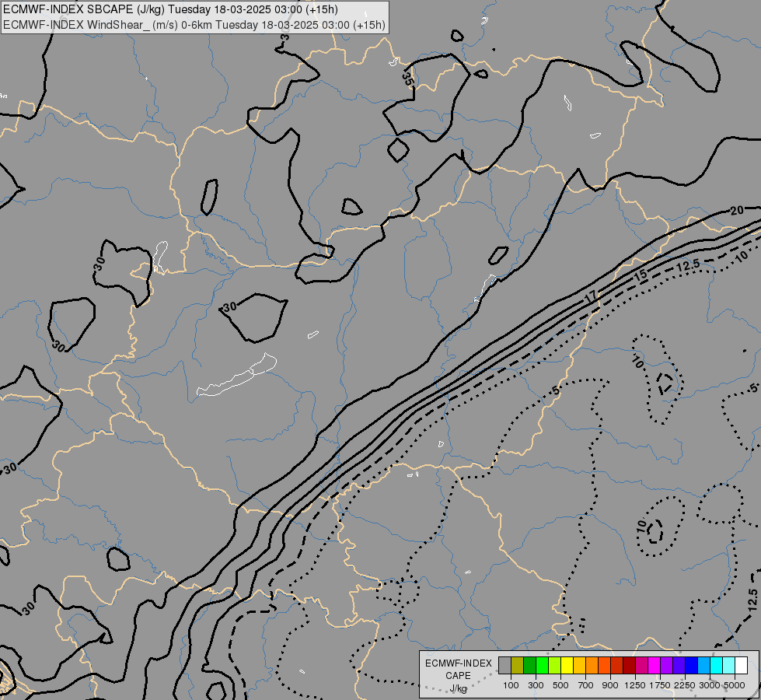
Task: Click the dark maroon legend swatch
Action: coord(629,665)
